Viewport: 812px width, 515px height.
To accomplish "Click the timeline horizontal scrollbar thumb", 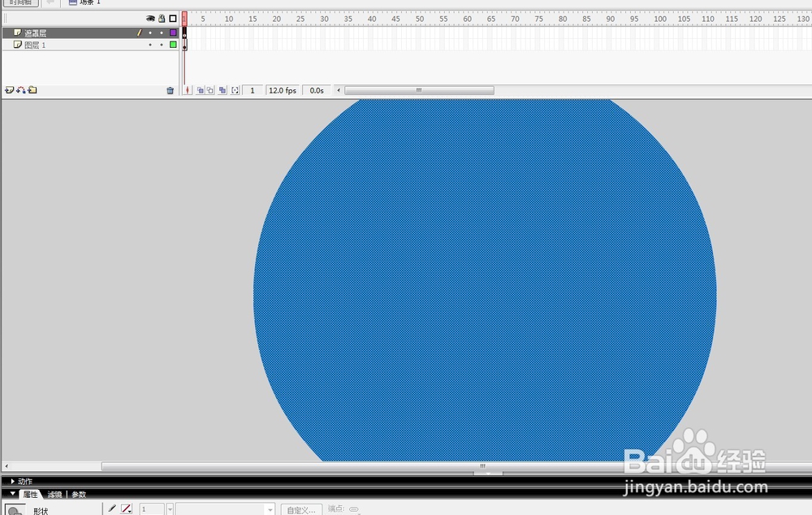I will tap(419, 90).
